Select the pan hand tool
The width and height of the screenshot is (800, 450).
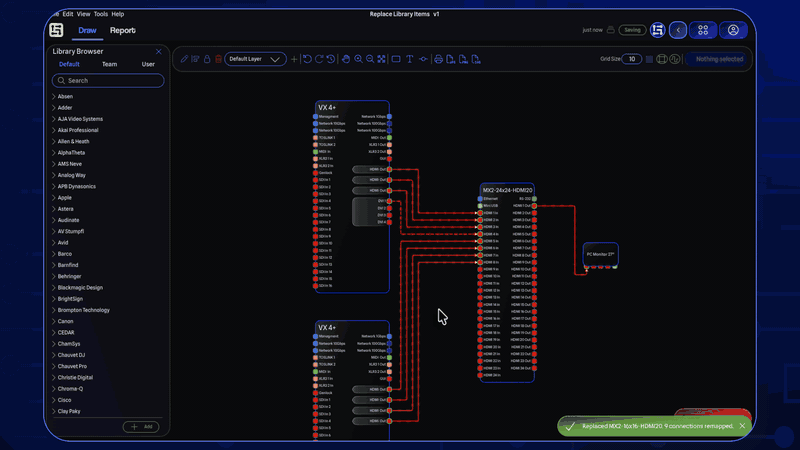[346, 59]
